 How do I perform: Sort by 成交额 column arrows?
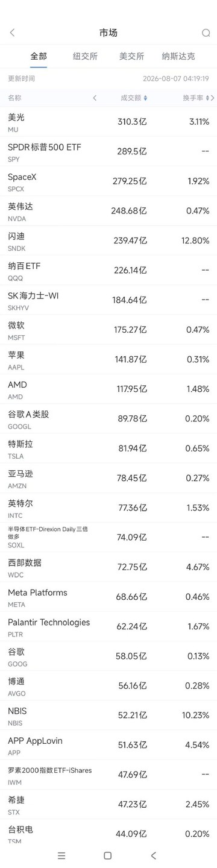(x=145, y=98)
